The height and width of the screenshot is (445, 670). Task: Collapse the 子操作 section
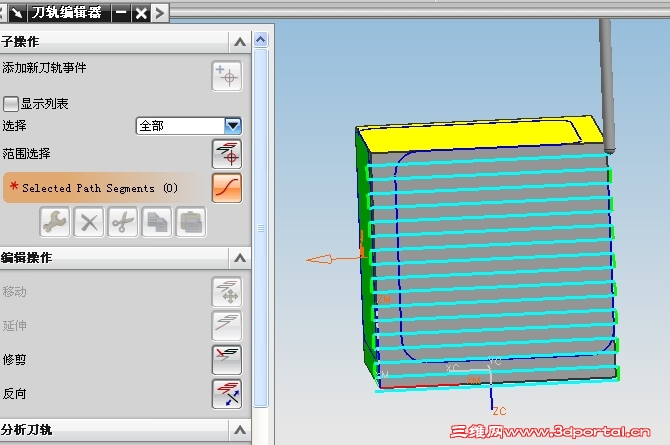(240, 42)
